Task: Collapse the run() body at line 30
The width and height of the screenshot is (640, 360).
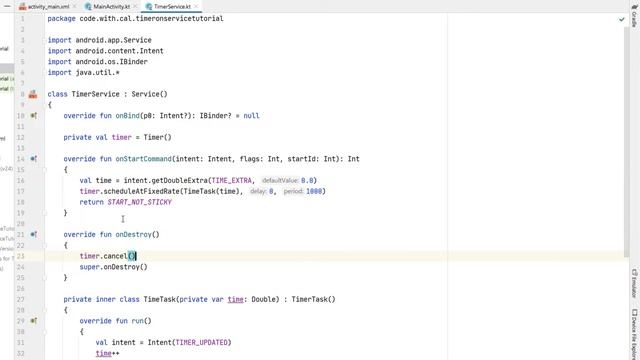Action: (x=45, y=332)
